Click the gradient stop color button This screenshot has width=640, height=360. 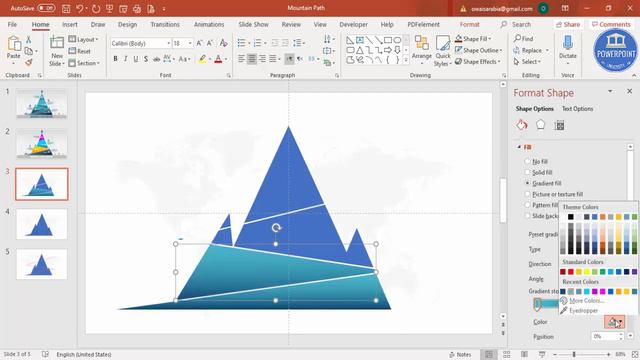pos(614,322)
